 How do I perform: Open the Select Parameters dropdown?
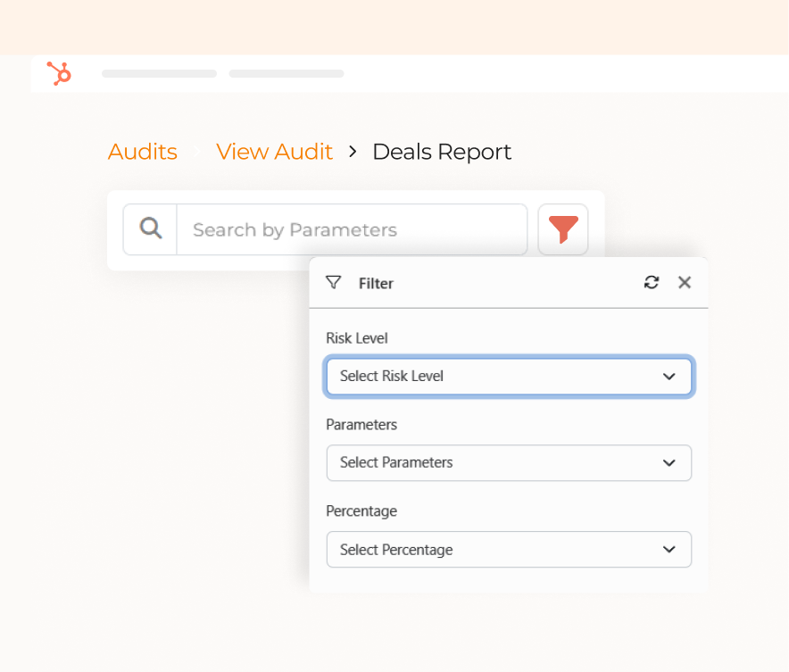click(508, 463)
